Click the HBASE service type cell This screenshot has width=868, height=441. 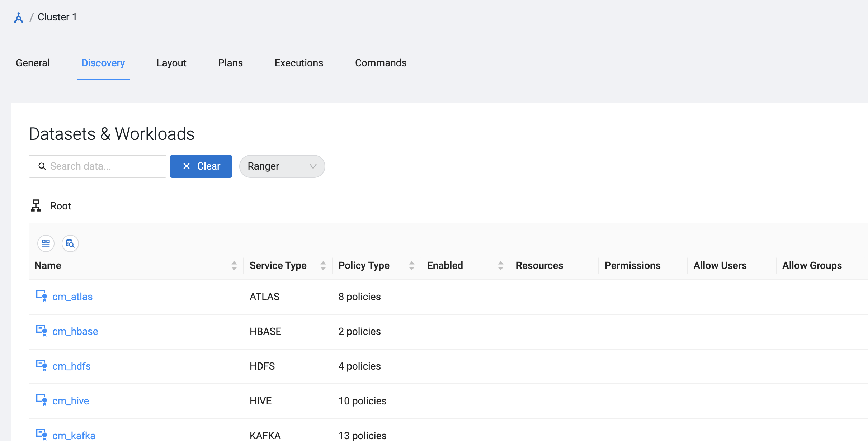click(x=265, y=332)
